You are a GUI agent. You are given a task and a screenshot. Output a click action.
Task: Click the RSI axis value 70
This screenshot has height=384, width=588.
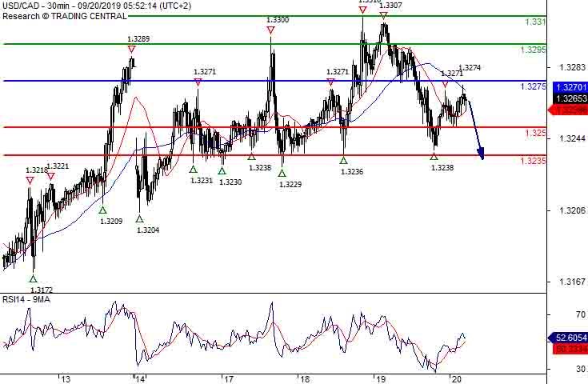coord(581,314)
